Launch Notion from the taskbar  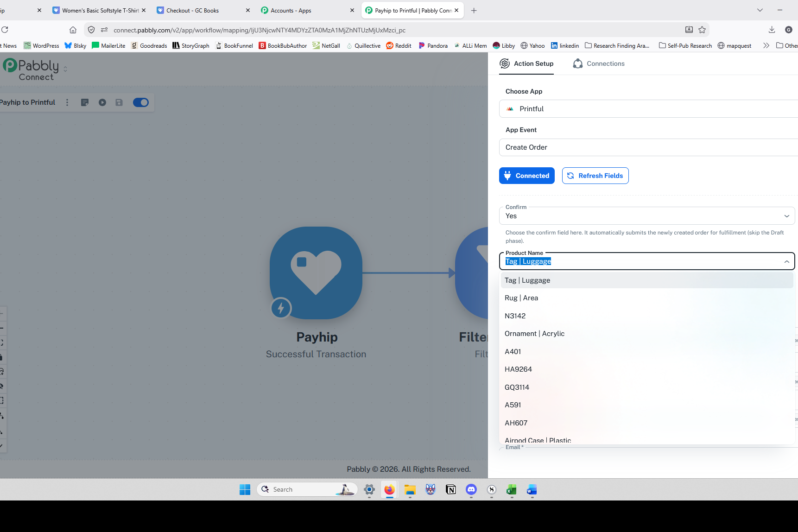(451, 489)
